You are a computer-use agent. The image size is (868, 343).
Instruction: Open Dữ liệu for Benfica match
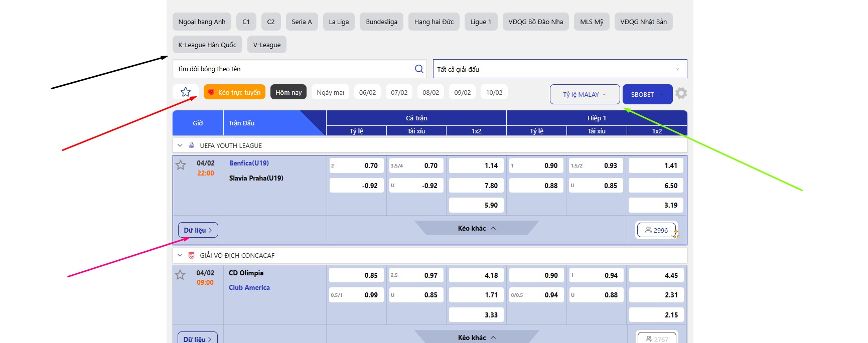[198, 230]
